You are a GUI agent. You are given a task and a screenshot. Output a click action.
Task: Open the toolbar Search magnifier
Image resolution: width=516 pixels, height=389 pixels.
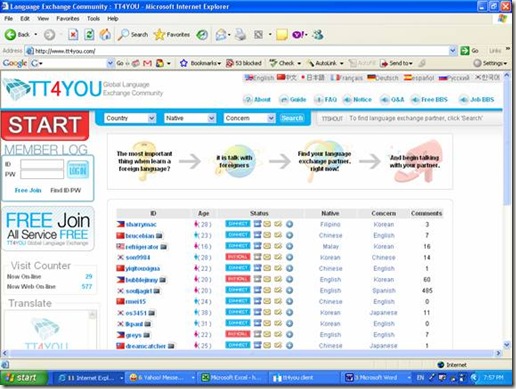coord(123,34)
